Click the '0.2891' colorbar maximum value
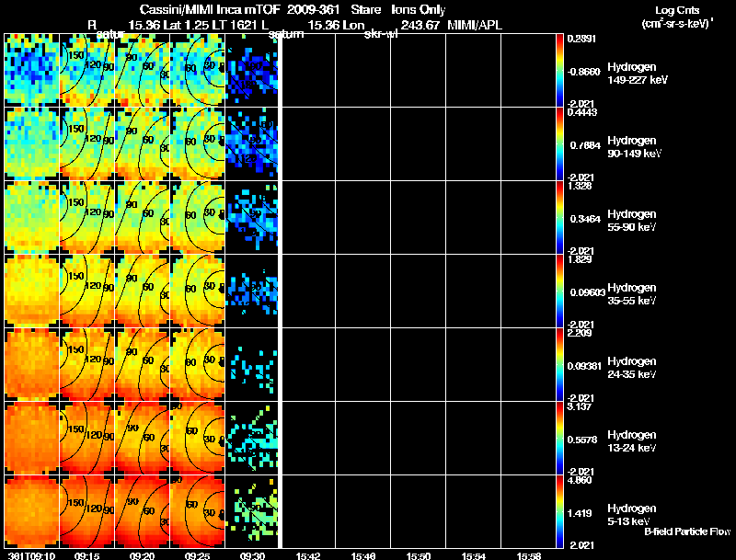Image resolution: width=736 pixels, height=560 pixels. 581,39
